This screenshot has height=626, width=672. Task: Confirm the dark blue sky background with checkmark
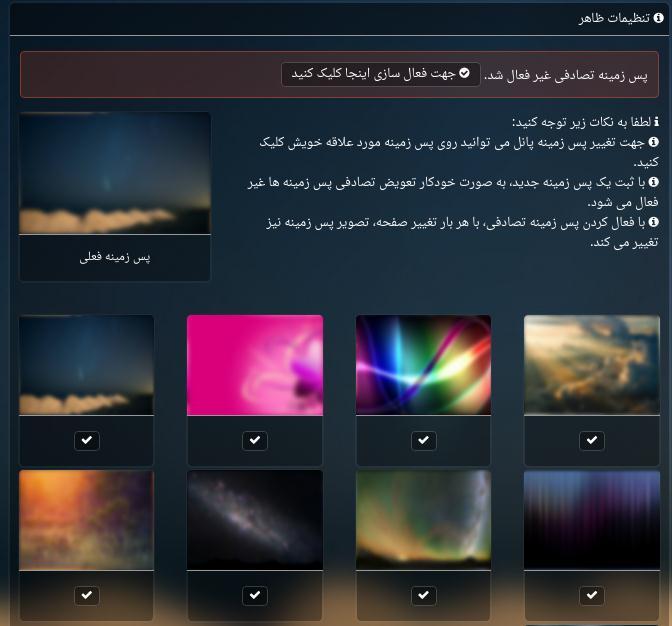click(87, 440)
